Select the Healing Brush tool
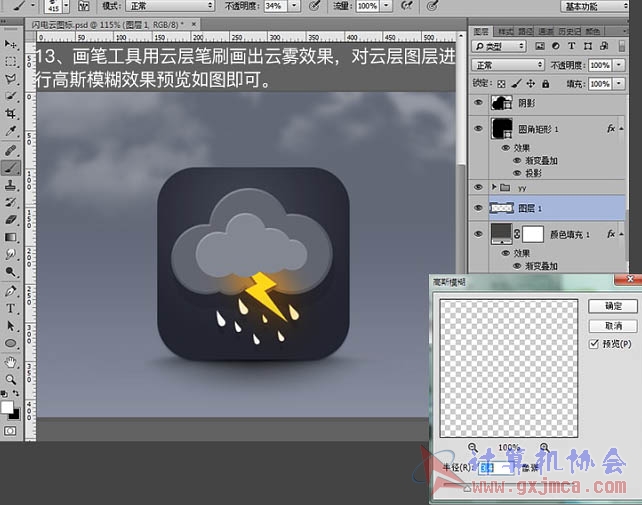The height and width of the screenshot is (505, 642). point(11,150)
